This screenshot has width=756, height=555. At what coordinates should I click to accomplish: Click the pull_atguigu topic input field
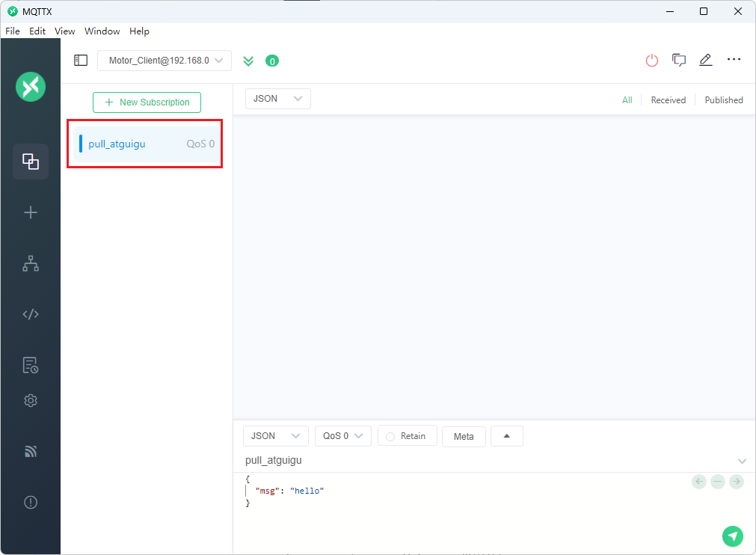(x=486, y=461)
